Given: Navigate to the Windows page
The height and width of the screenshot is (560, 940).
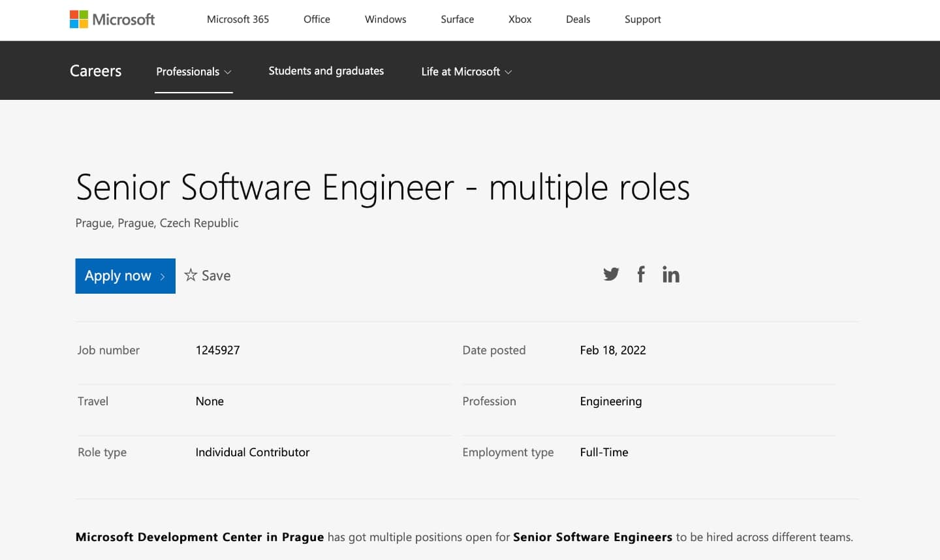Looking at the screenshot, I should click(385, 19).
